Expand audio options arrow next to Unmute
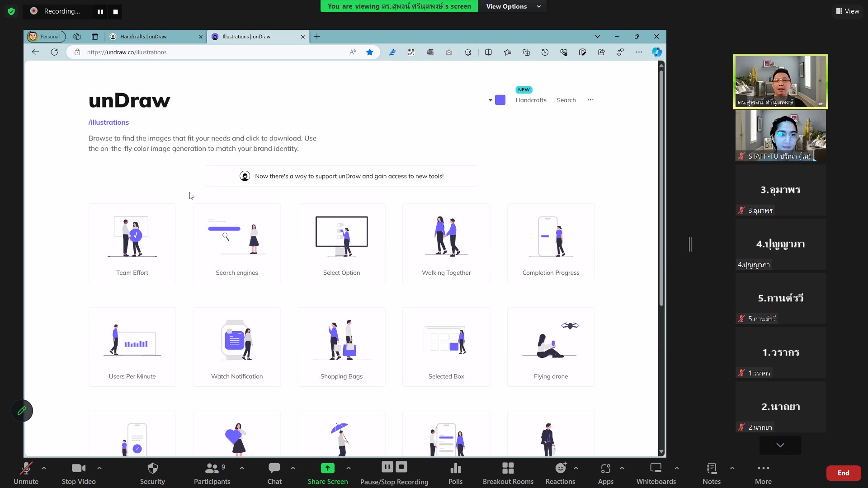 pyautogui.click(x=44, y=468)
